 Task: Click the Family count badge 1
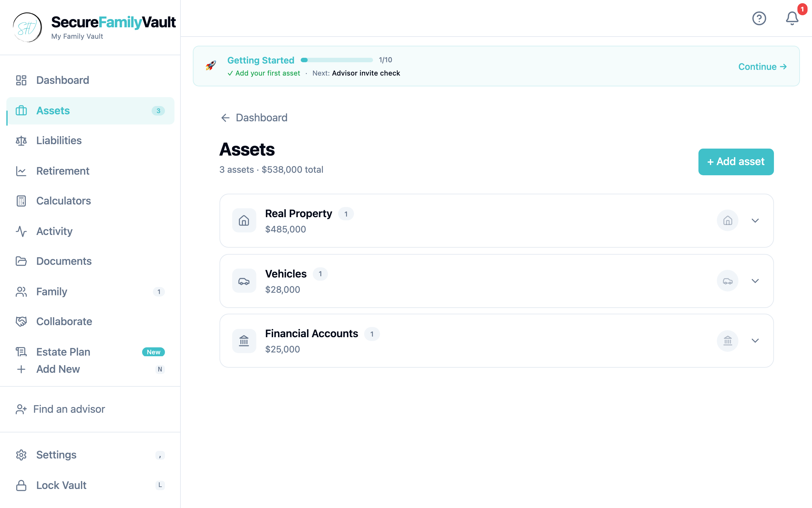pos(159,292)
